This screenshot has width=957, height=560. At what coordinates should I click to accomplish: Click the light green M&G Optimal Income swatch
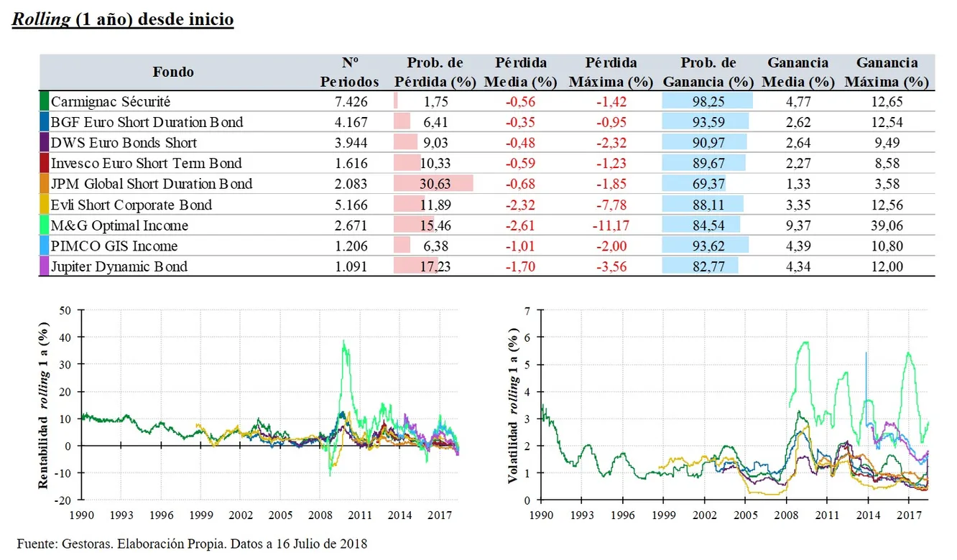tap(44, 225)
